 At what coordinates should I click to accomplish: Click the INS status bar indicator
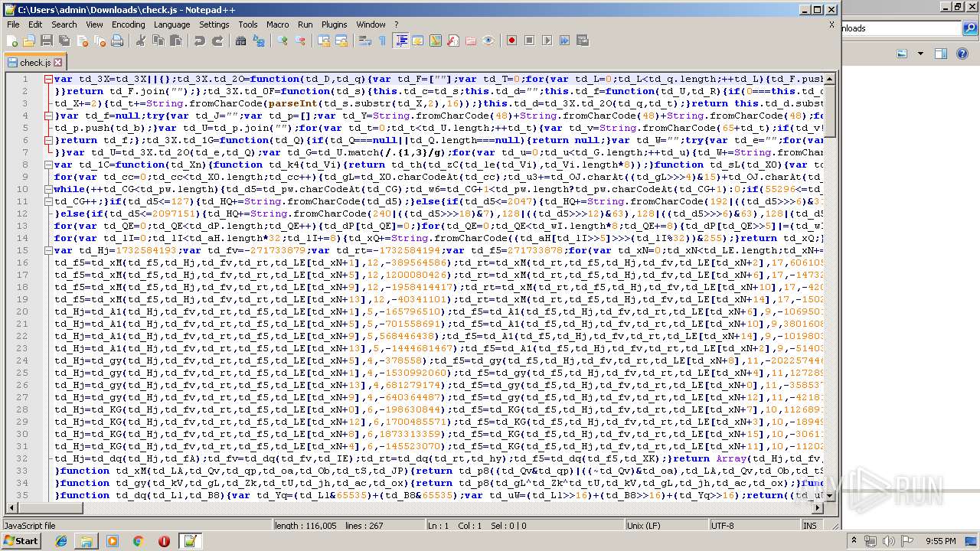[810, 526]
